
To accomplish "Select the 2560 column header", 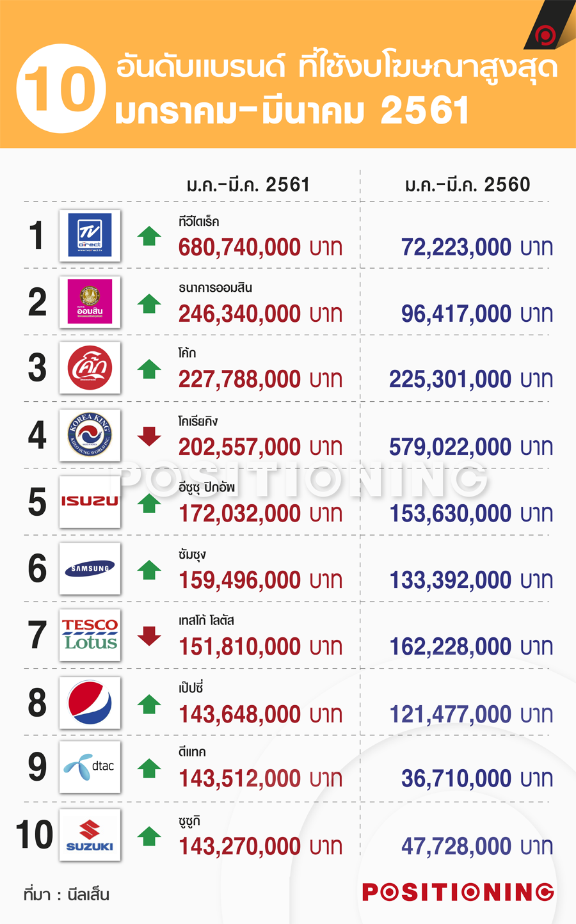I will coord(468,185).
